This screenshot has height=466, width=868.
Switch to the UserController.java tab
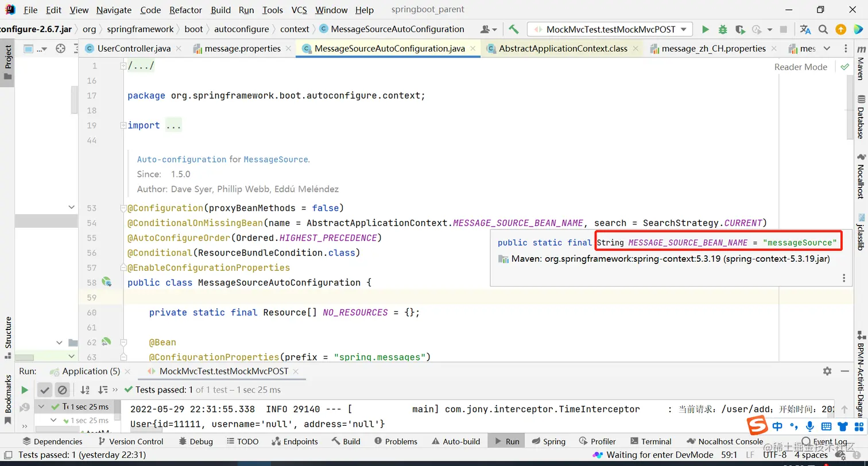(x=134, y=49)
